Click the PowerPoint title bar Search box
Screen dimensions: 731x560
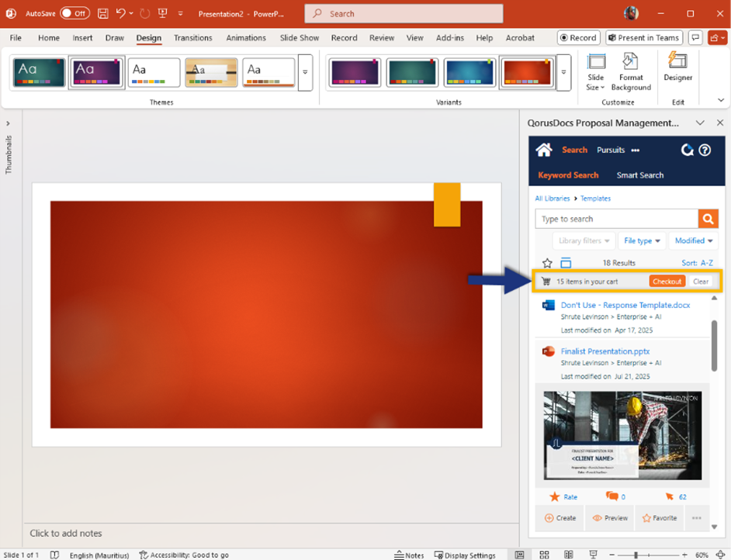[404, 13]
